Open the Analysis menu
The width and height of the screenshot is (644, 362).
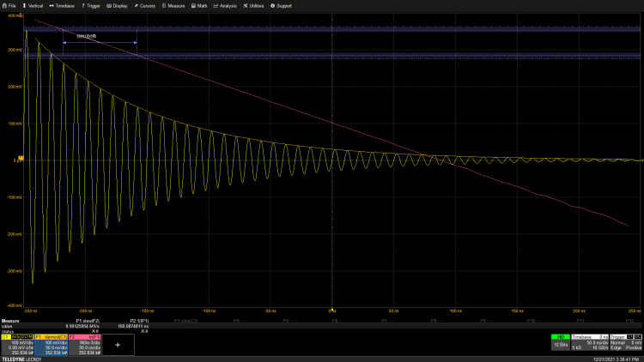[225, 5]
